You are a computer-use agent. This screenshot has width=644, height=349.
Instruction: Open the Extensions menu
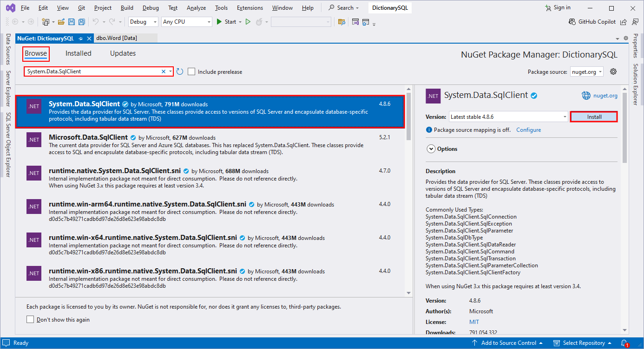(250, 7)
